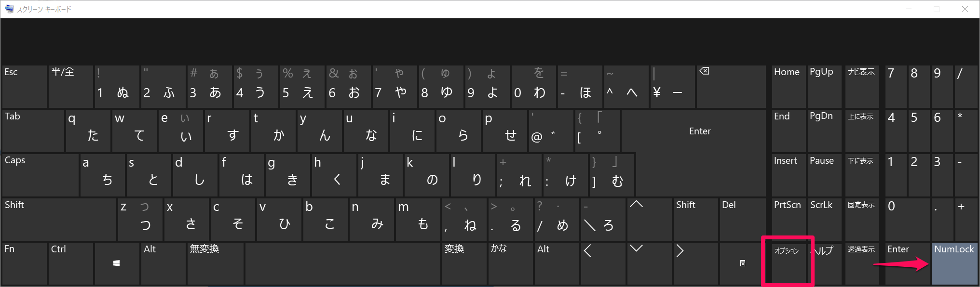Click the context menu icon key
Viewport: 980px width, 287px height.
743,263
